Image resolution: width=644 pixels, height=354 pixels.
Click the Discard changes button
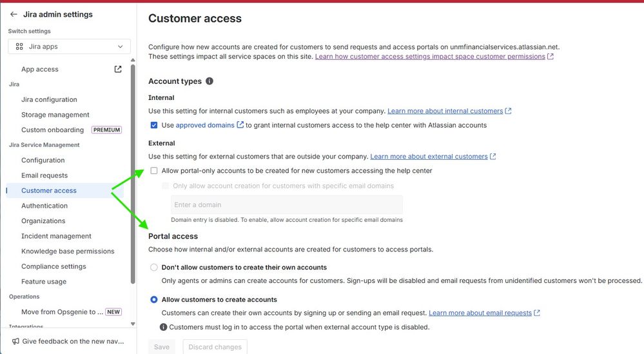pyautogui.click(x=215, y=347)
